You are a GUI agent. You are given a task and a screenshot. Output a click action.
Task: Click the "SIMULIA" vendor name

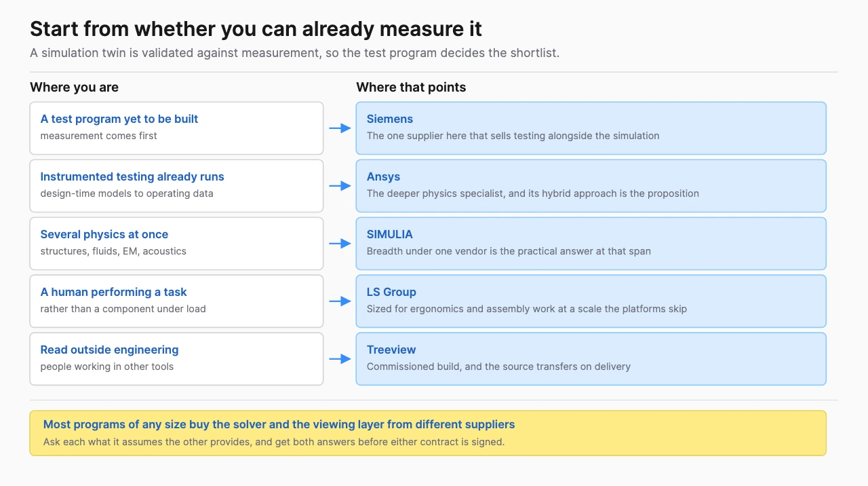click(390, 234)
